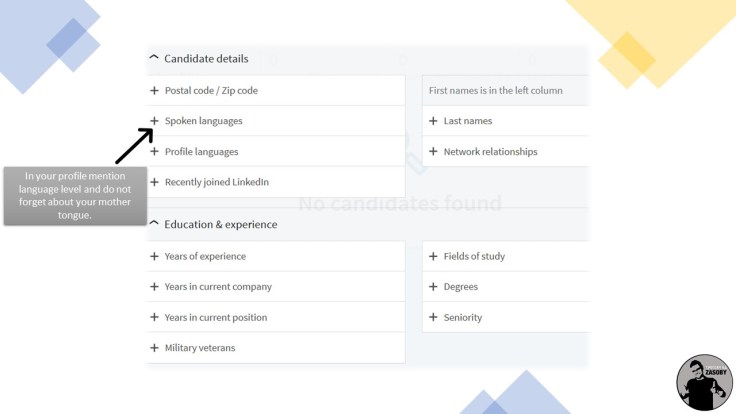This screenshot has height=414, width=736.
Task: Add Network relationships filter plus icon
Action: coord(433,152)
